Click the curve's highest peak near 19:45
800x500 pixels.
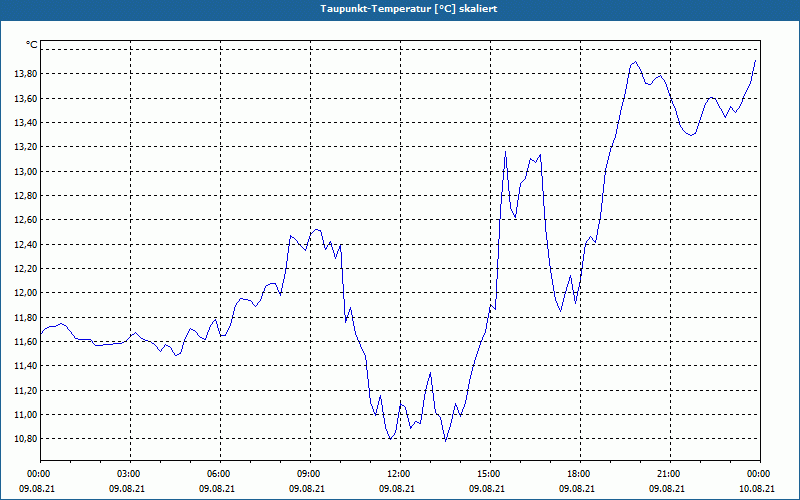point(635,62)
